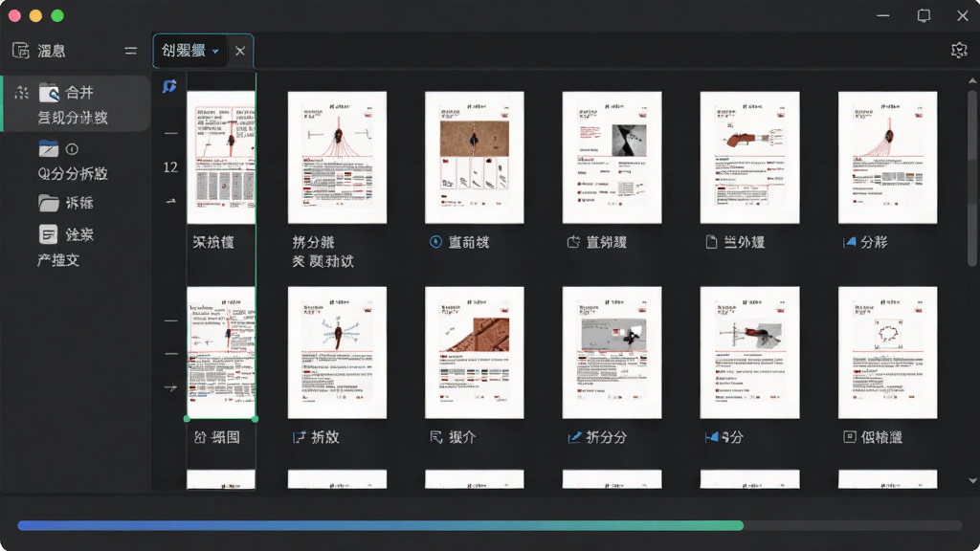Screen dimensions: 980x551
Task: Select the page with the diagonal brick image
Action: coord(475,352)
